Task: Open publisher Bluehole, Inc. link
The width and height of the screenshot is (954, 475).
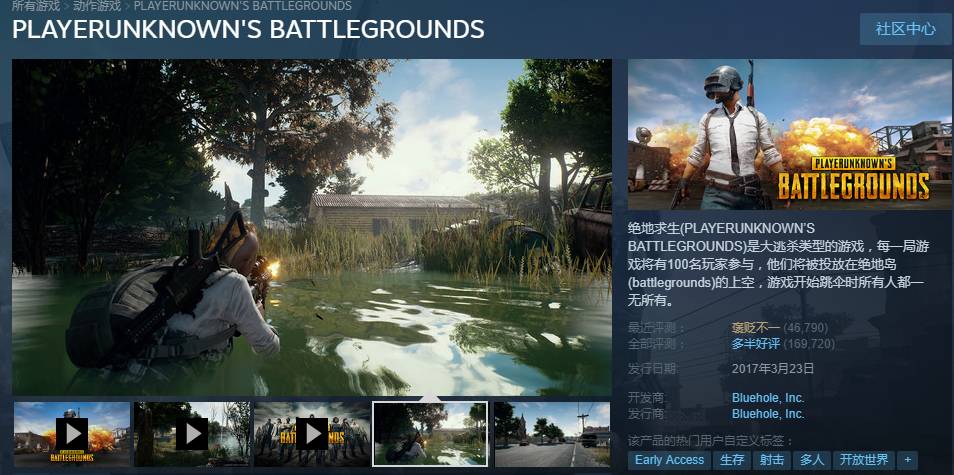Action: [x=768, y=414]
